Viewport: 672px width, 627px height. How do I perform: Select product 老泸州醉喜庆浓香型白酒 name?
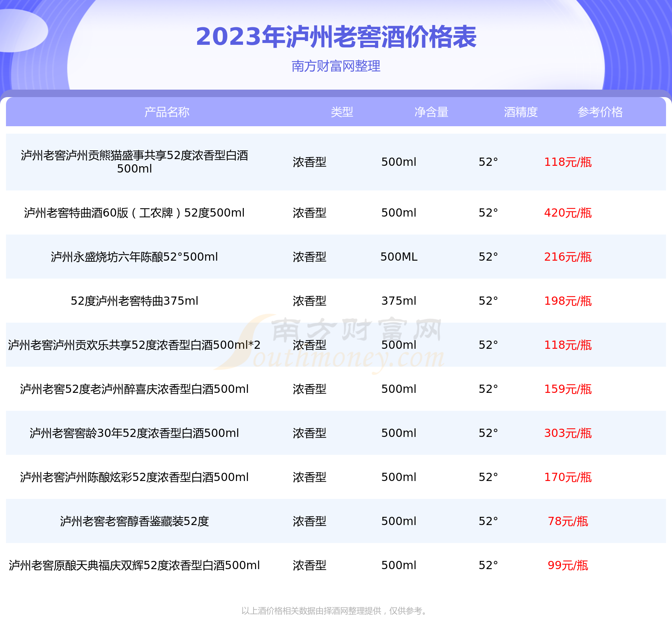coord(134,389)
